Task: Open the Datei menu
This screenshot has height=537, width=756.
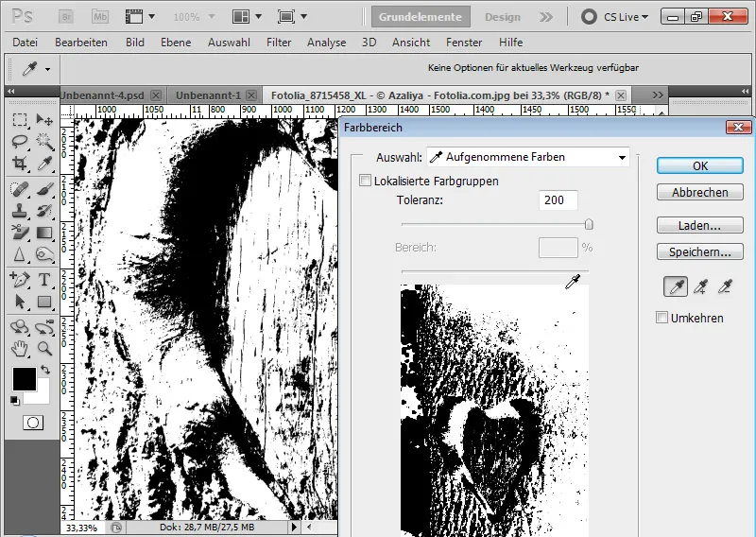Action: (26, 43)
